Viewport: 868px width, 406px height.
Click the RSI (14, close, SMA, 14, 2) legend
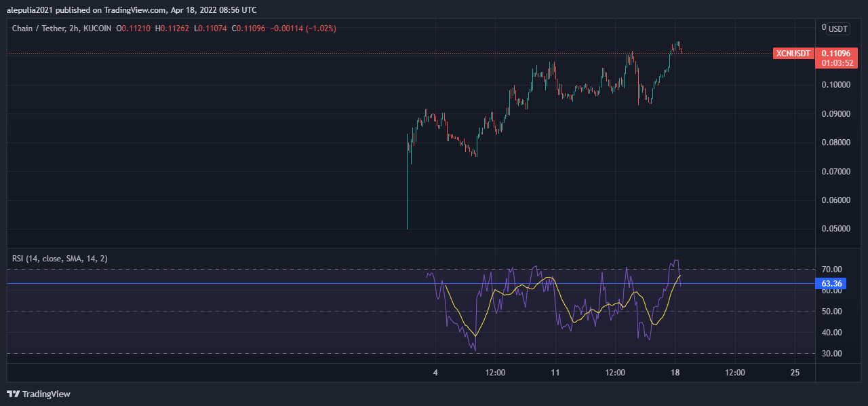60,259
